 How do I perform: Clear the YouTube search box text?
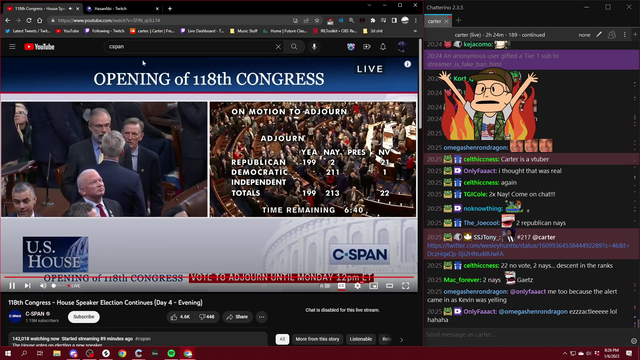tap(278, 47)
